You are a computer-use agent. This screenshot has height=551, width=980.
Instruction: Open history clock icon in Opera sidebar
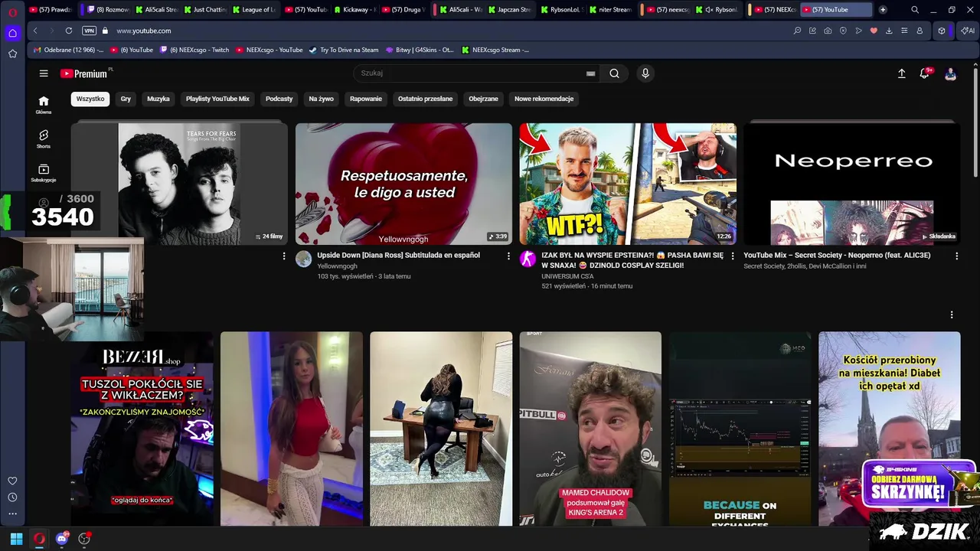click(12, 497)
